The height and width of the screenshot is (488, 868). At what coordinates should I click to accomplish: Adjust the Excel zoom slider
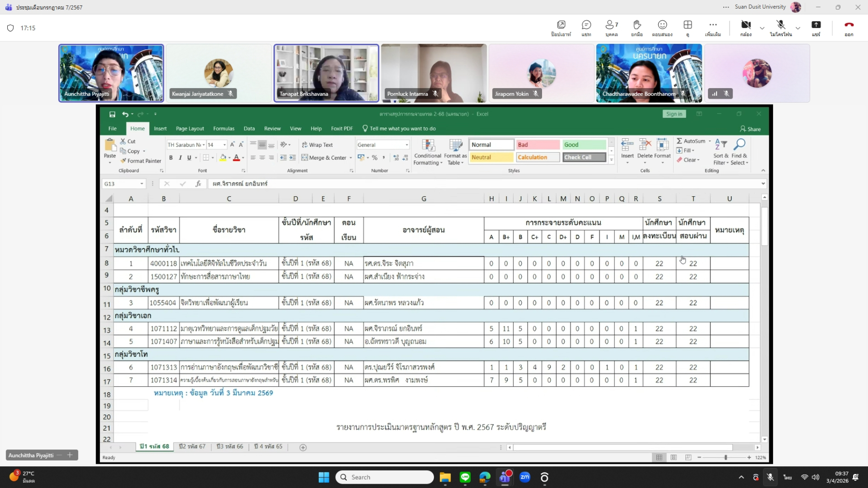tap(725, 457)
